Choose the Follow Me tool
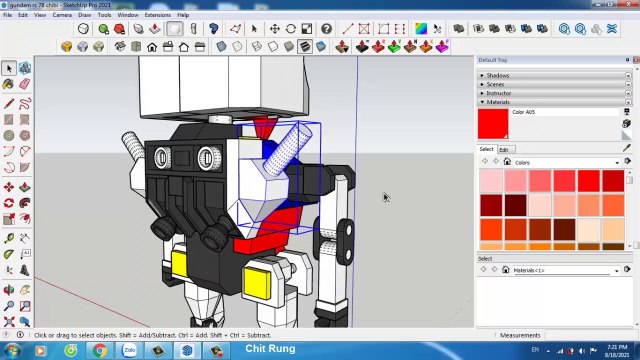The width and height of the screenshot is (640, 360). pos(25,203)
